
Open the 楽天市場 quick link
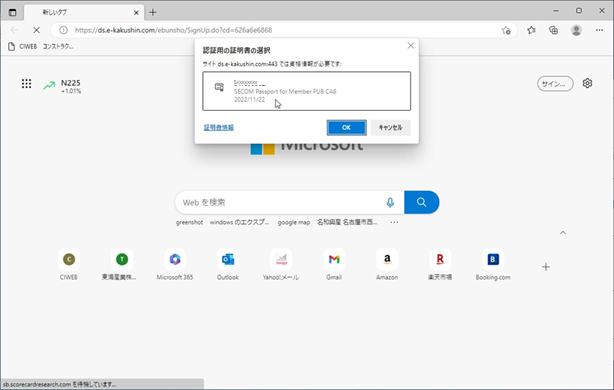(440, 265)
